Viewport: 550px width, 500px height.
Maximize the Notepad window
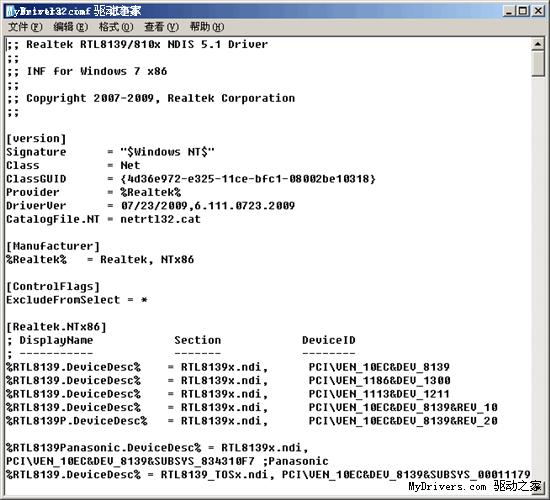coord(523,11)
